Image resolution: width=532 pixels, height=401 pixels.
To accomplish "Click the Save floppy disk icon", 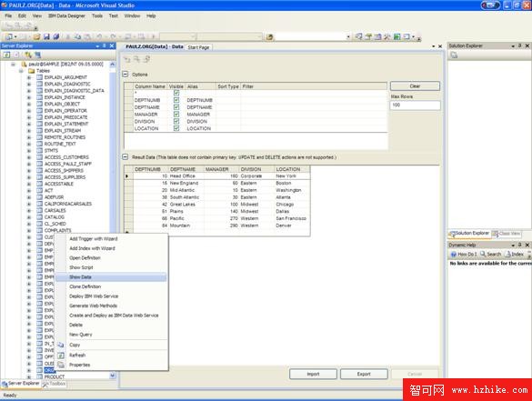I will pos(46,36).
